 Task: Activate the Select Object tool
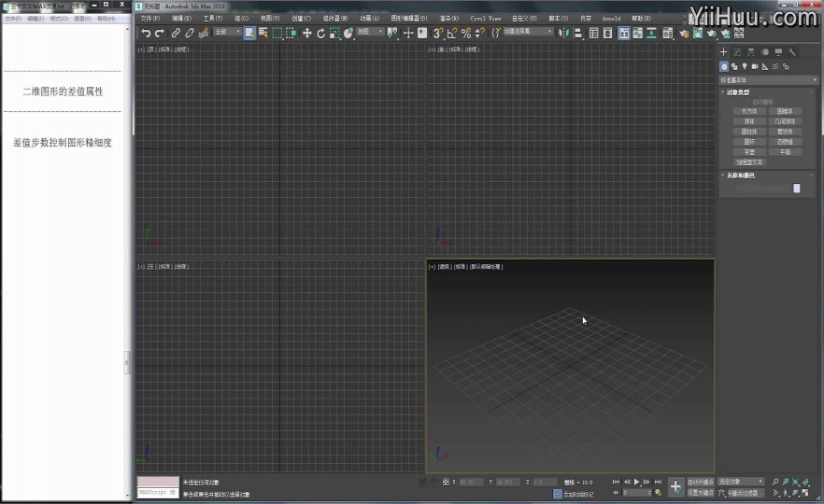pyautogui.click(x=249, y=33)
